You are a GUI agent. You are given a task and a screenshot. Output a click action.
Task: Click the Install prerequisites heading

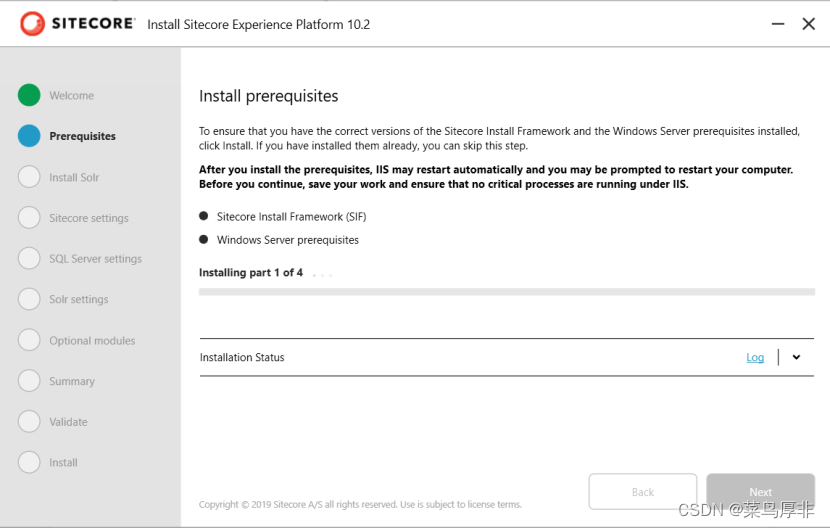click(x=268, y=96)
